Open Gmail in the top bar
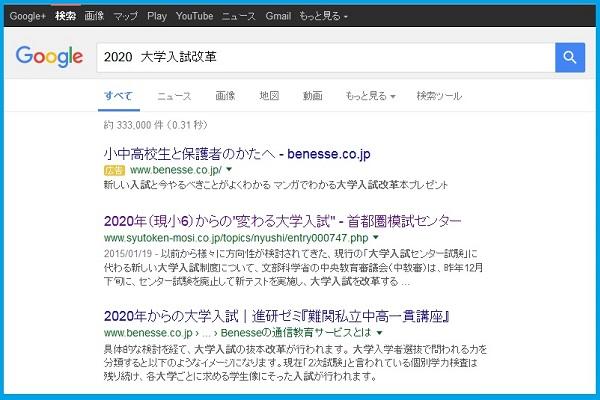Viewport: 600px width, 400px height. (278, 16)
